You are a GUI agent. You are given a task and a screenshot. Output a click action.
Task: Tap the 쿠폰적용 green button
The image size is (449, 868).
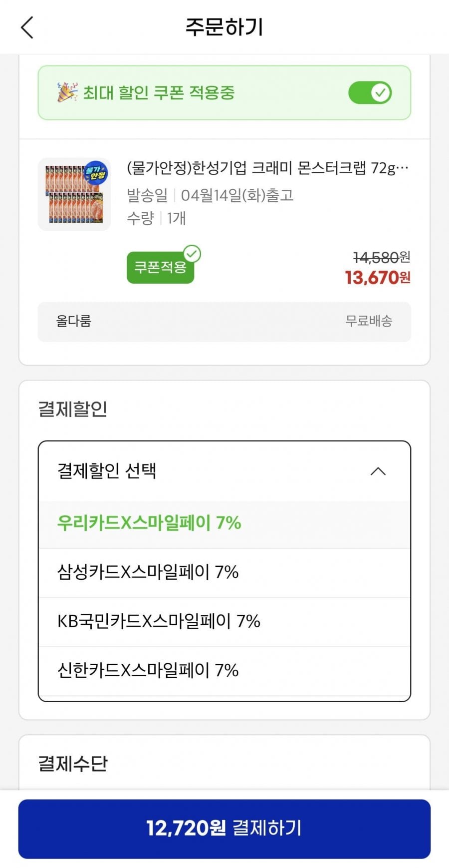[x=160, y=268]
